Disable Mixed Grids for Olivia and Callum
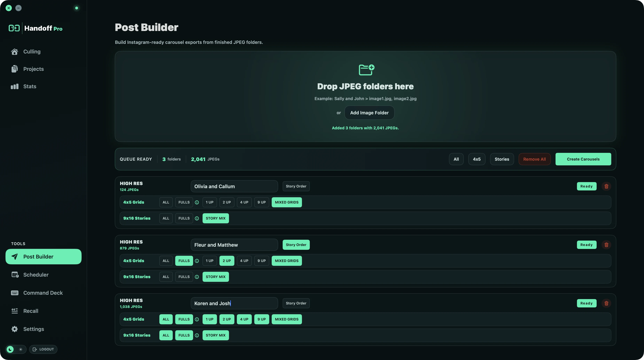The width and height of the screenshot is (644, 360). (x=286, y=202)
